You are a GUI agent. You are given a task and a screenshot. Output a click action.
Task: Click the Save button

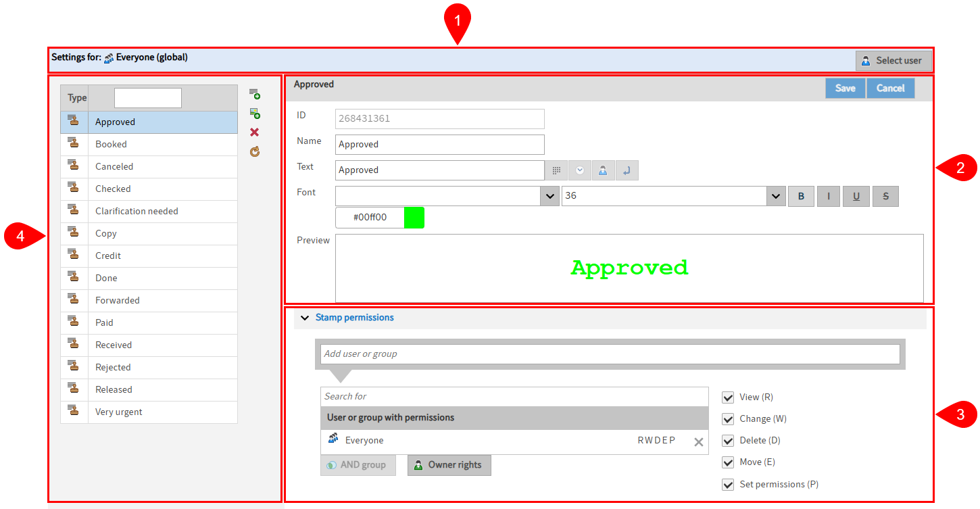[x=845, y=89]
